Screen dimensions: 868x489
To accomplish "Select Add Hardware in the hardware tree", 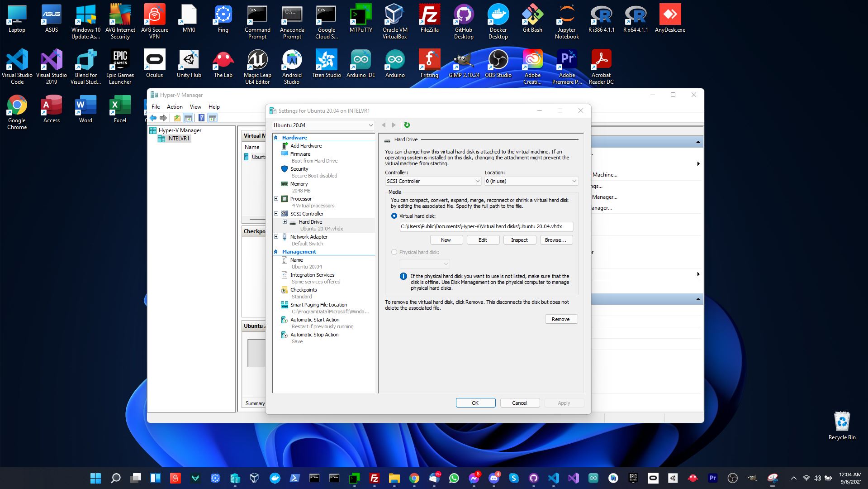I will coord(306,146).
